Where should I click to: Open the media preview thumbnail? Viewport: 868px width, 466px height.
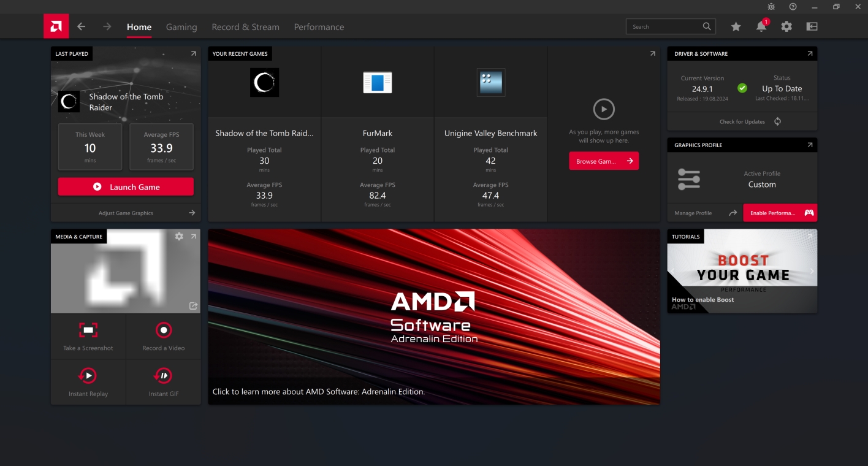coord(126,271)
